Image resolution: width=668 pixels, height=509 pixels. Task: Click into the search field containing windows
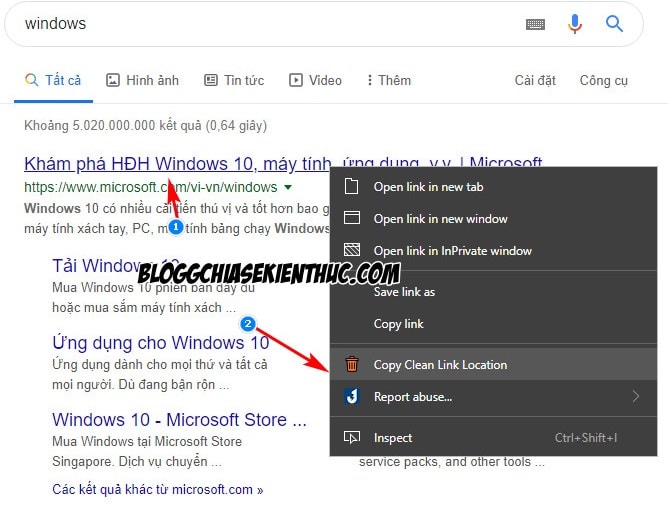264,24
